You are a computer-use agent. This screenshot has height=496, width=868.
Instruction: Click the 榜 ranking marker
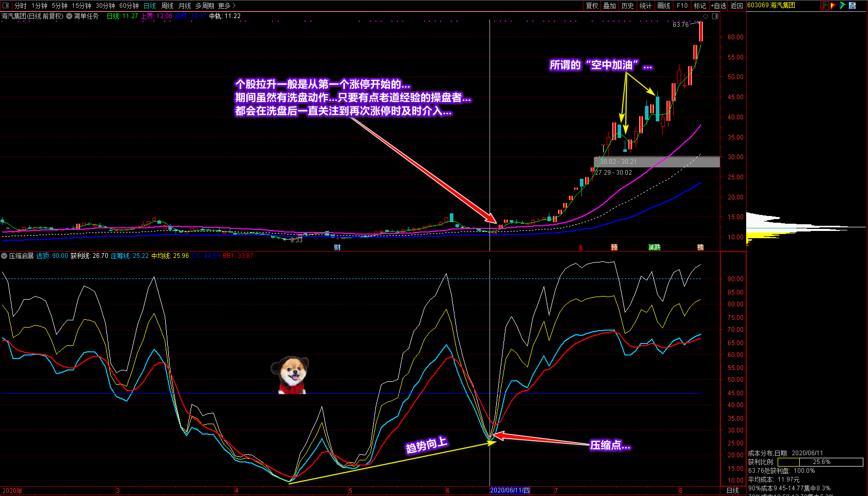[701, 247]
